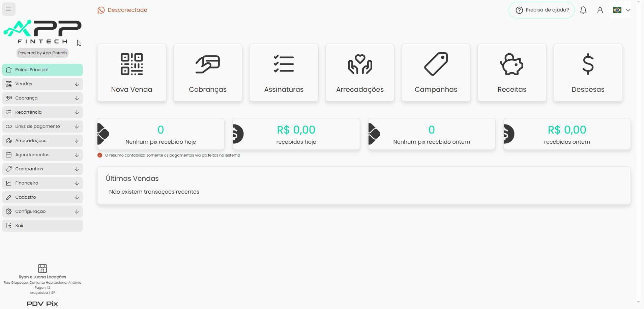Viewport: 644px width, 309px height.
Task: Expand the Financeiro sidebar section
Action: click(42, 183)
